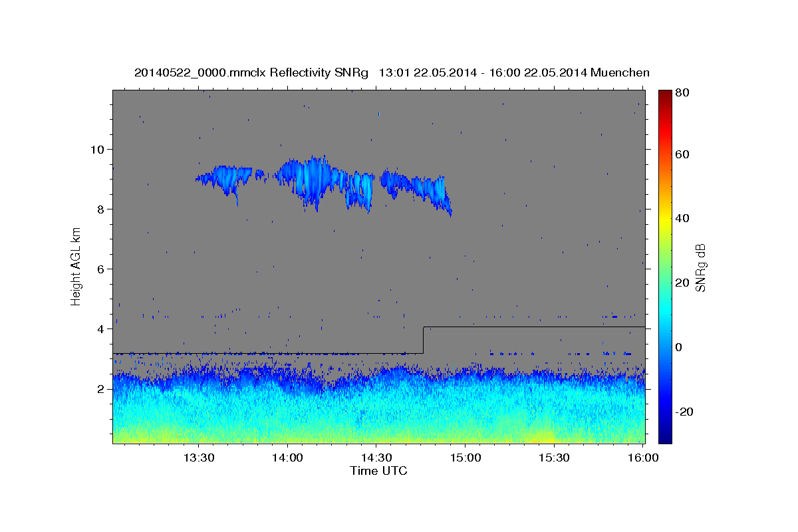Click the vertical step in the black line
This screenshot has width=798, height=532.
point(424,340)
